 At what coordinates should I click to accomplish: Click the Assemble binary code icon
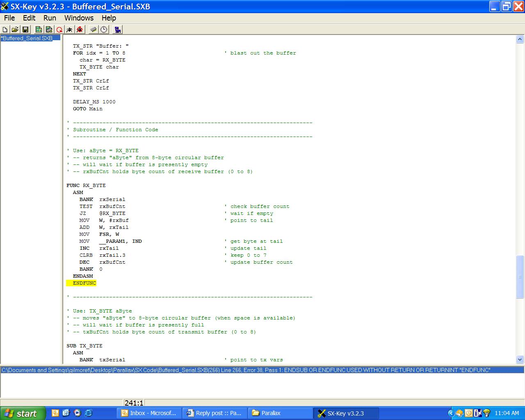[39, 30]
